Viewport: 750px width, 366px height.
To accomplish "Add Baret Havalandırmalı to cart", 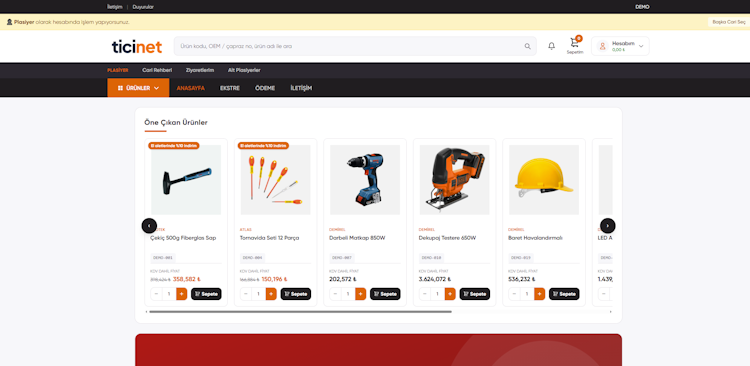I will (x=564, y=294).
